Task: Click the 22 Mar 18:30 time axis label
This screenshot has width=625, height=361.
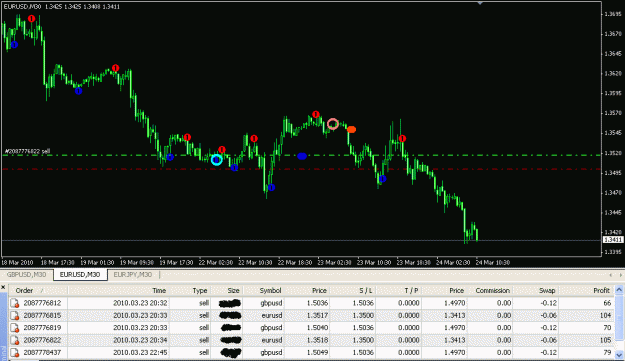Action: pos(295,263)
